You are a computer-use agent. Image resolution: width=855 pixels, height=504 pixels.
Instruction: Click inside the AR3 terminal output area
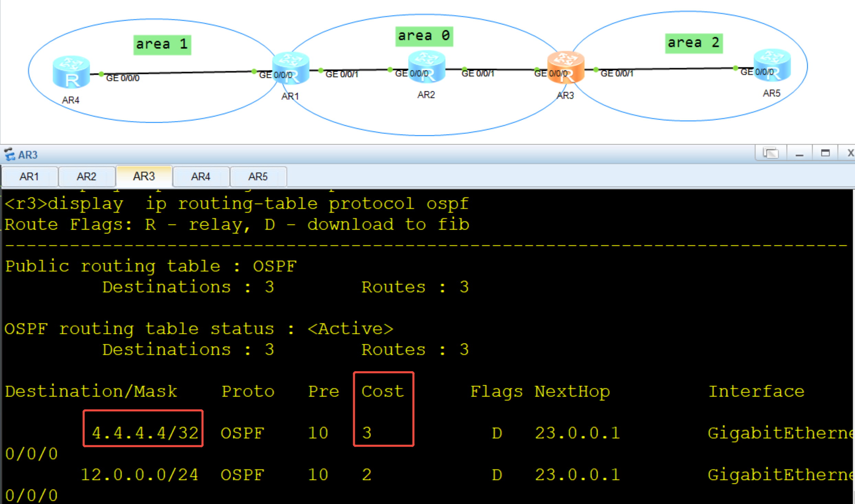[412, 309]
